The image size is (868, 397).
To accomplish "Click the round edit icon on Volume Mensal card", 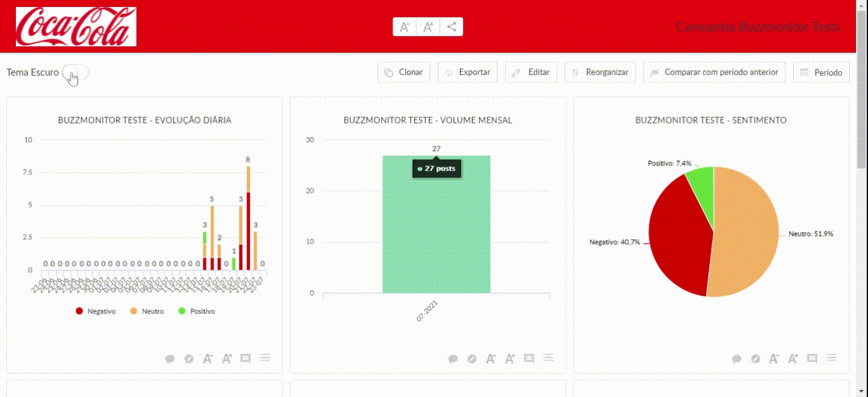I will 472,359.
